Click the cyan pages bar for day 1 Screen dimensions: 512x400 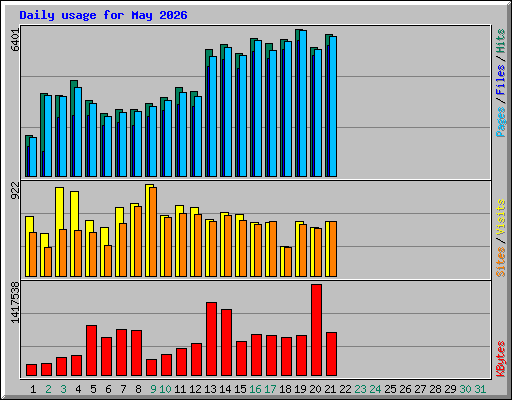tap(33, 157)
